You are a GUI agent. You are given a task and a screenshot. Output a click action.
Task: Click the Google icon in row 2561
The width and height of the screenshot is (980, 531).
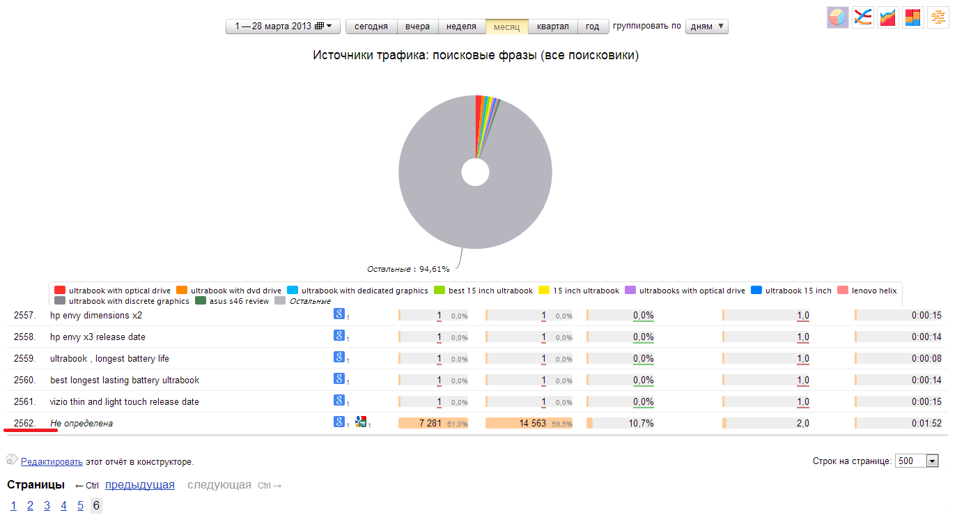point(339,401)
